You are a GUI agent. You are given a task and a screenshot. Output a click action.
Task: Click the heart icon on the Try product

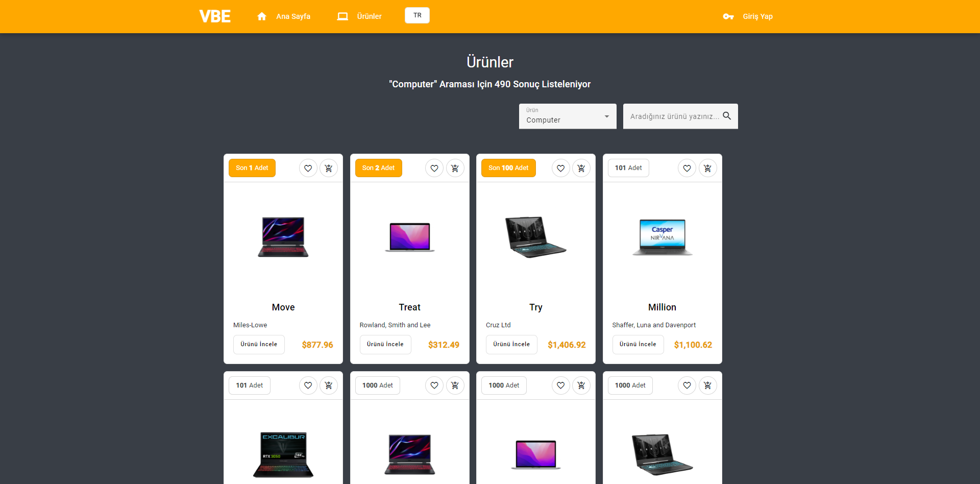click(x=560, y=168)
